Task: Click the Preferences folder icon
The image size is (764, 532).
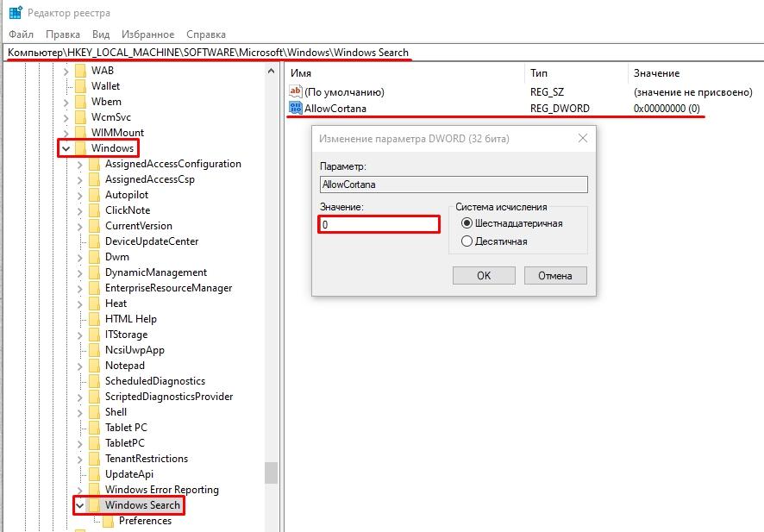Action: point(108,521)
